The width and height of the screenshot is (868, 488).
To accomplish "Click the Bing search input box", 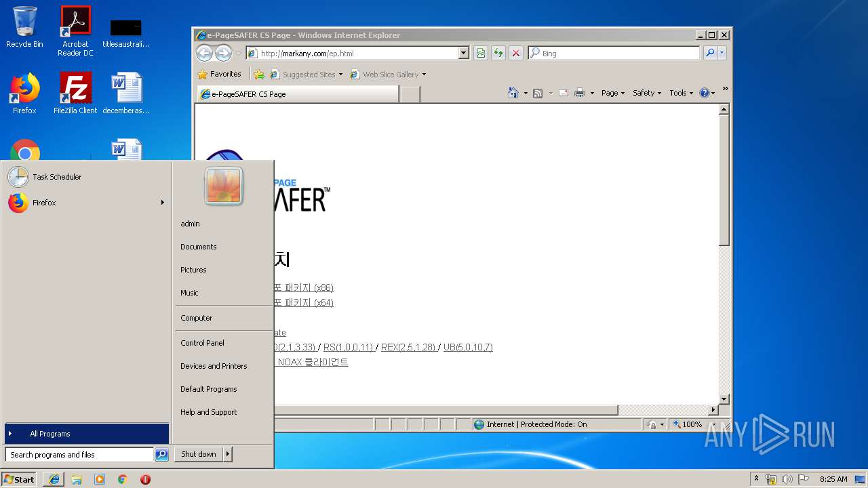I will [x=614, y=53].
